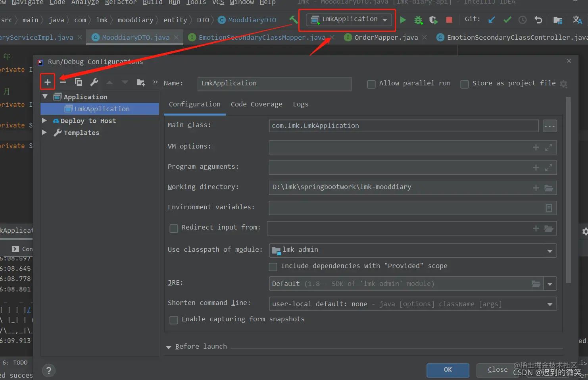Enable Include dependencies with Provided scope
The image size is (588, 380).
coord(273,266)
